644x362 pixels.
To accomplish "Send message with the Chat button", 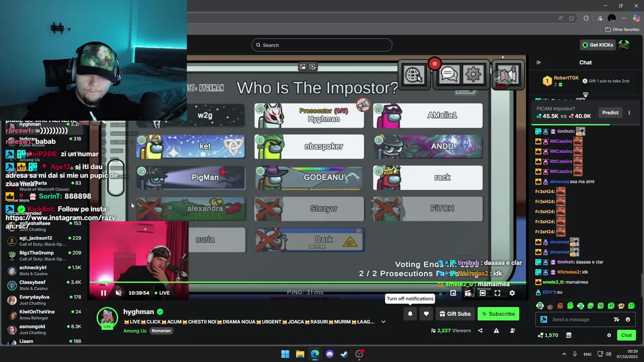I will 626,335.
